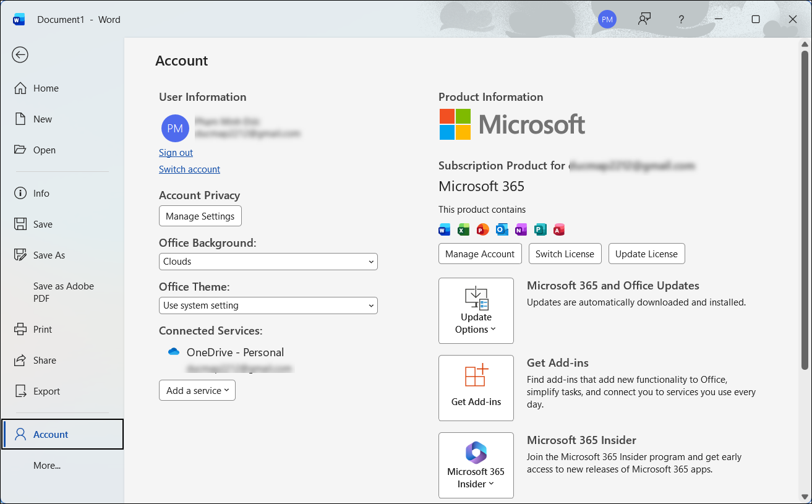Screen dimensions: 812x504
Task: Click the PowerPoint product icon
Action: (x=482, y=230)
